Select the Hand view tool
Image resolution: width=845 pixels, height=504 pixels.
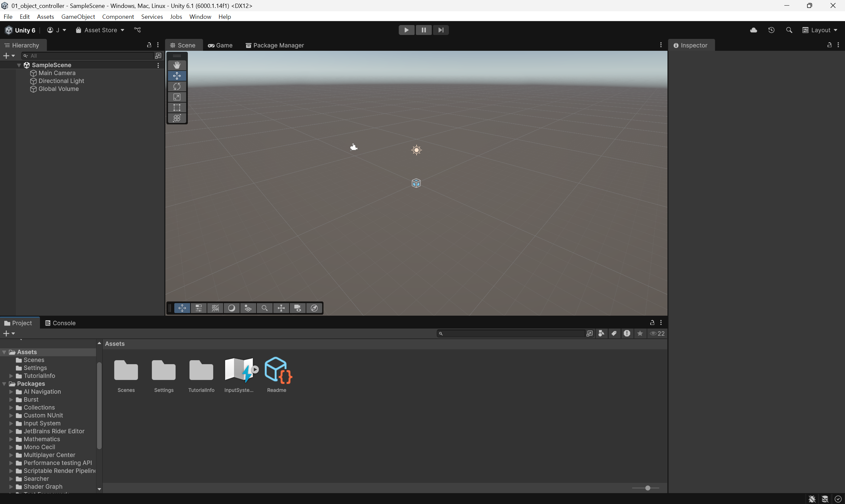click(x=177, y=65)
